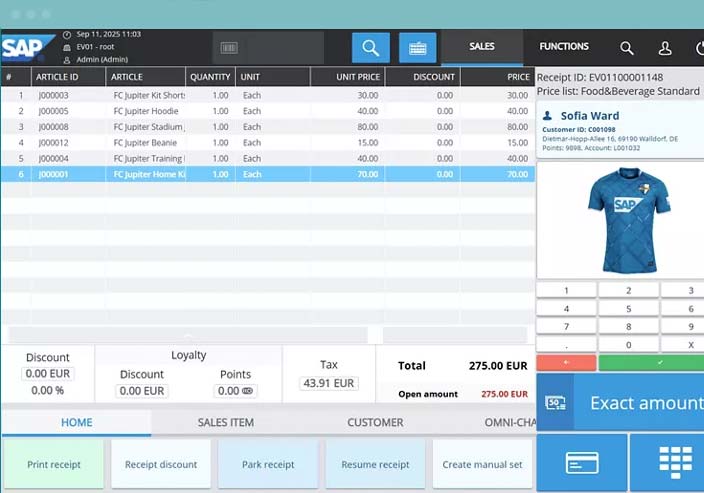The image size is (704, 493).
Task: Open the user profile icon in header
Action: click(x=665, y=48)
